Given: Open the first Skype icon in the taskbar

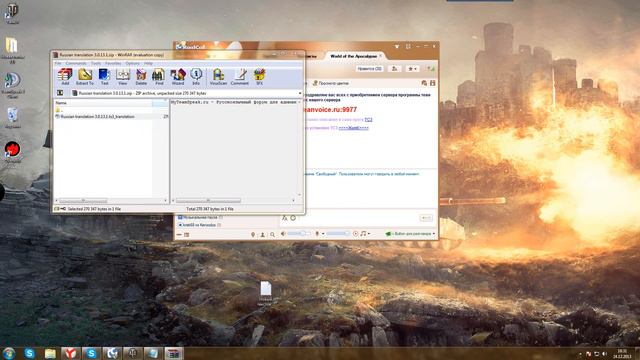Looking at the screenshot, I should 29,353.
